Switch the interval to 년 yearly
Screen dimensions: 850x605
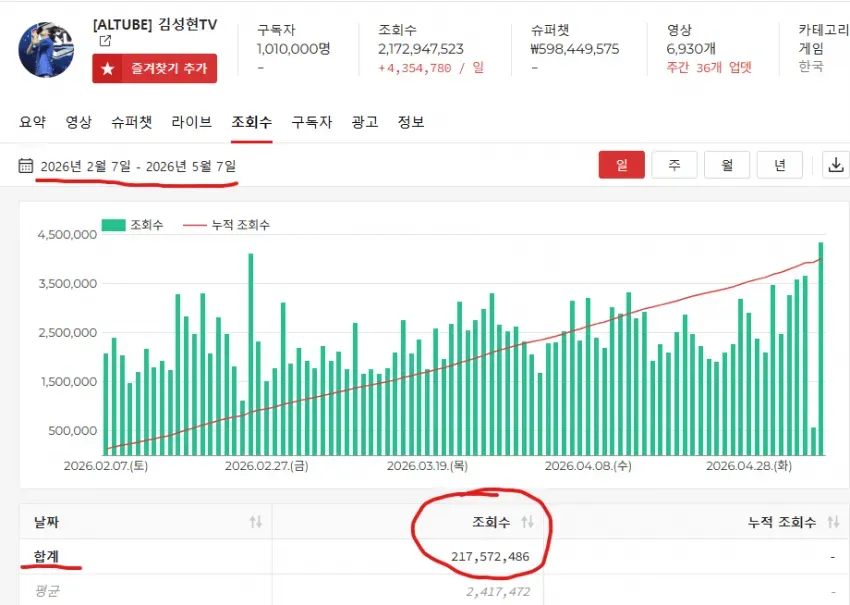[x=780, y=165]
